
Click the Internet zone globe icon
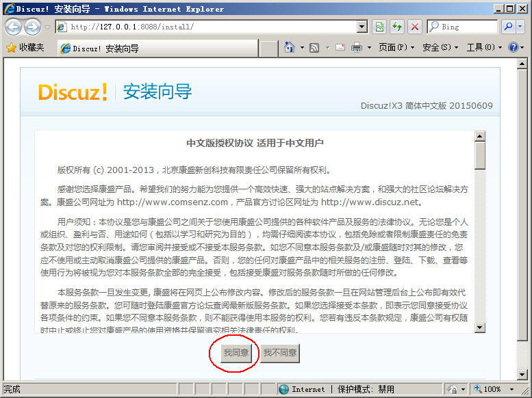[x=284, y=389]
